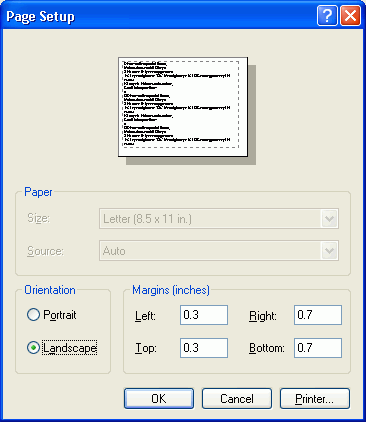Open the paper Size dropdown
Viewport: 366px width, 422px height.
(219, 219)
